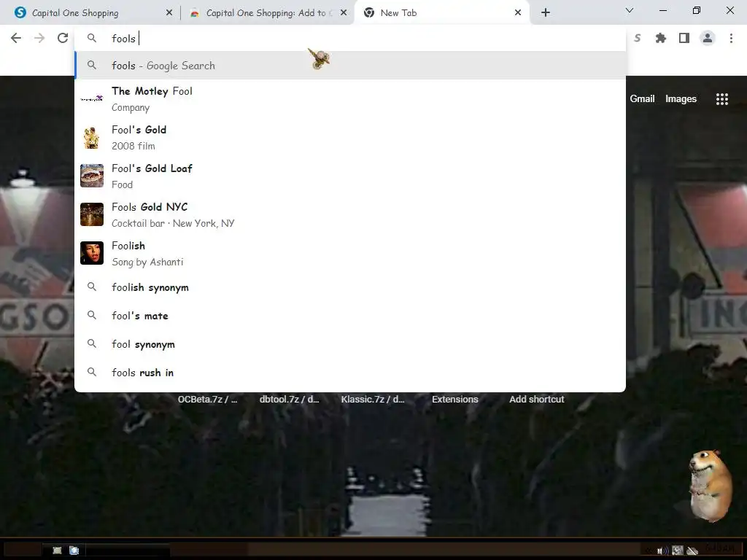Click second taskbar quick-launch icon
Viewport: 747px width, 560px height.
coord(74,551)
